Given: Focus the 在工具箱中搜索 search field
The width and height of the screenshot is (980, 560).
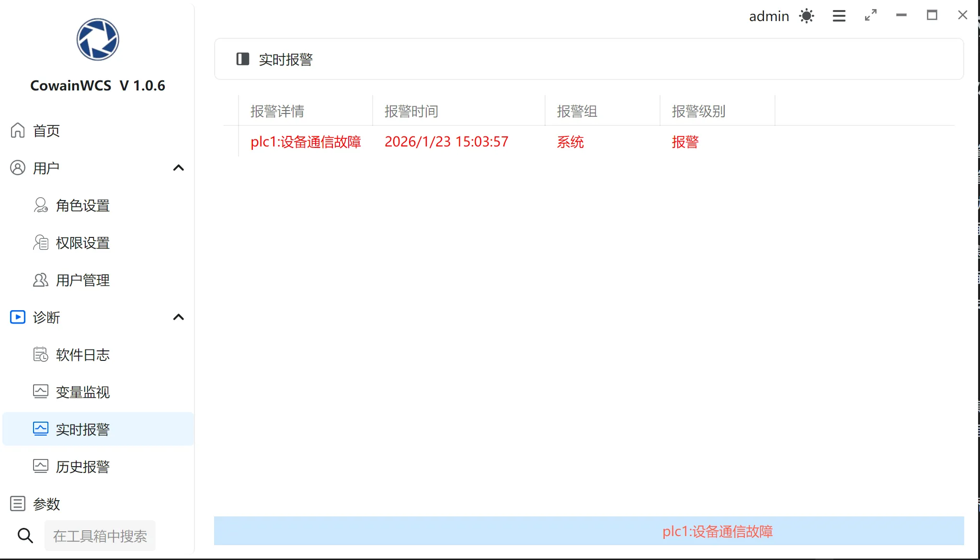Looking at the screenshot, I should [x=100, y=536].
